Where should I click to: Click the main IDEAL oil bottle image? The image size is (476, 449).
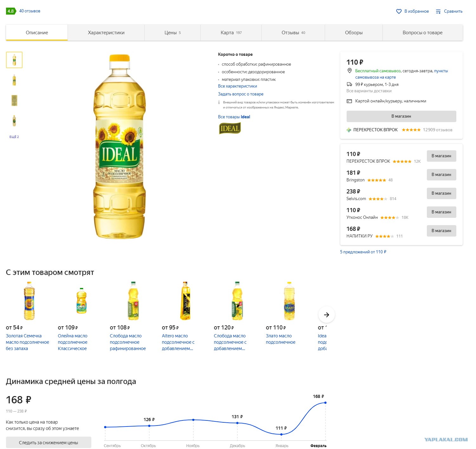click(x=120, y=146)
